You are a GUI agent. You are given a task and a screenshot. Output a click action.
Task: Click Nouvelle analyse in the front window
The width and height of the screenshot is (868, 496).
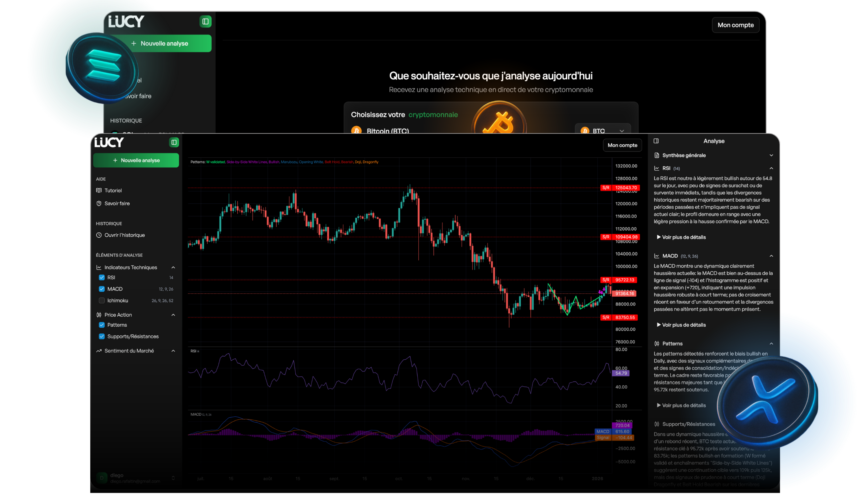pyautogui.click(x=136, y=160)
